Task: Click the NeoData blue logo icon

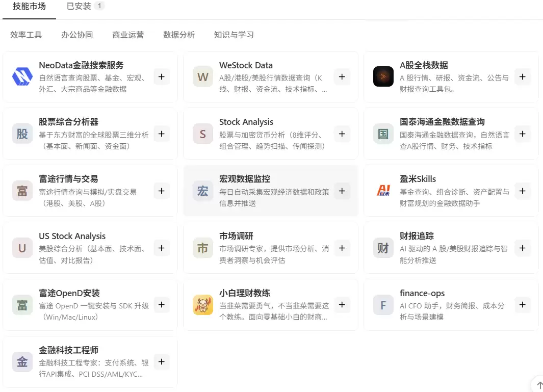Action: point(22,76)
